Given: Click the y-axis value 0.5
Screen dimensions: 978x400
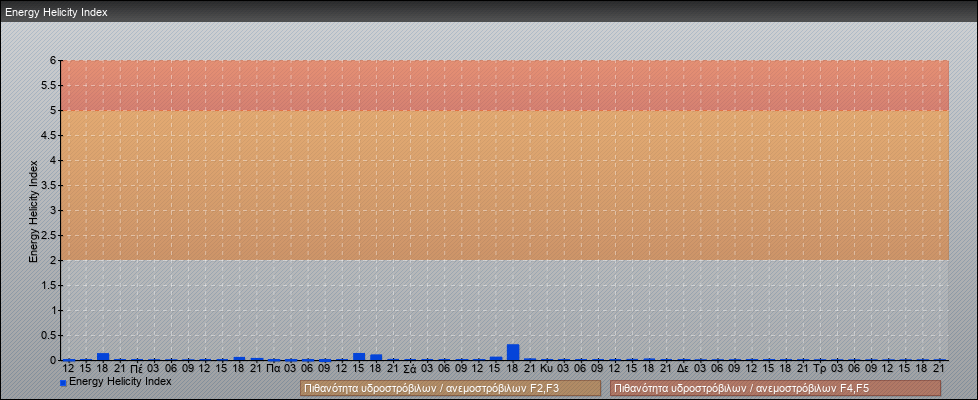Looking at the screenshot, I should point(49,335).
